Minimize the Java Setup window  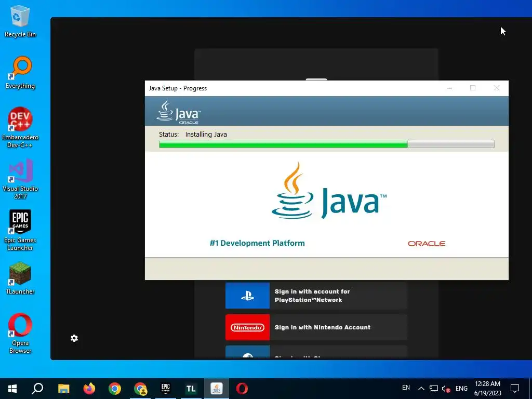[x=449, y=88]
